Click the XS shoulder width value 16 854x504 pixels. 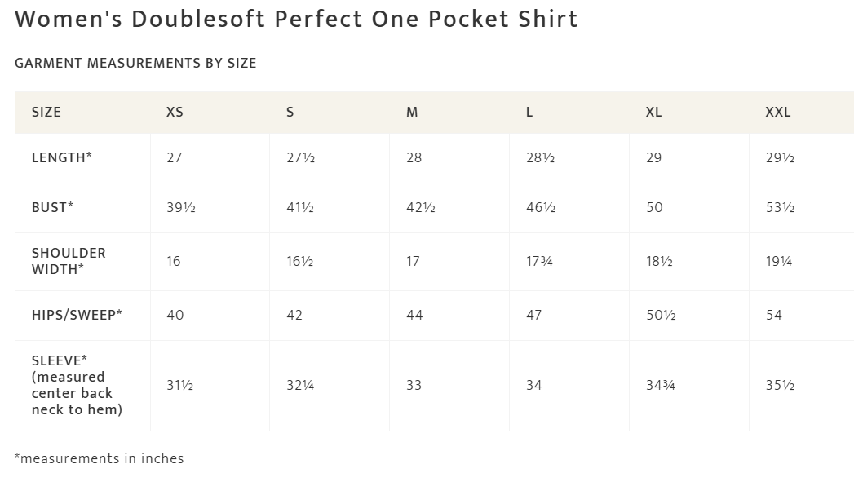pyautogui.click(x=174, y=261)
